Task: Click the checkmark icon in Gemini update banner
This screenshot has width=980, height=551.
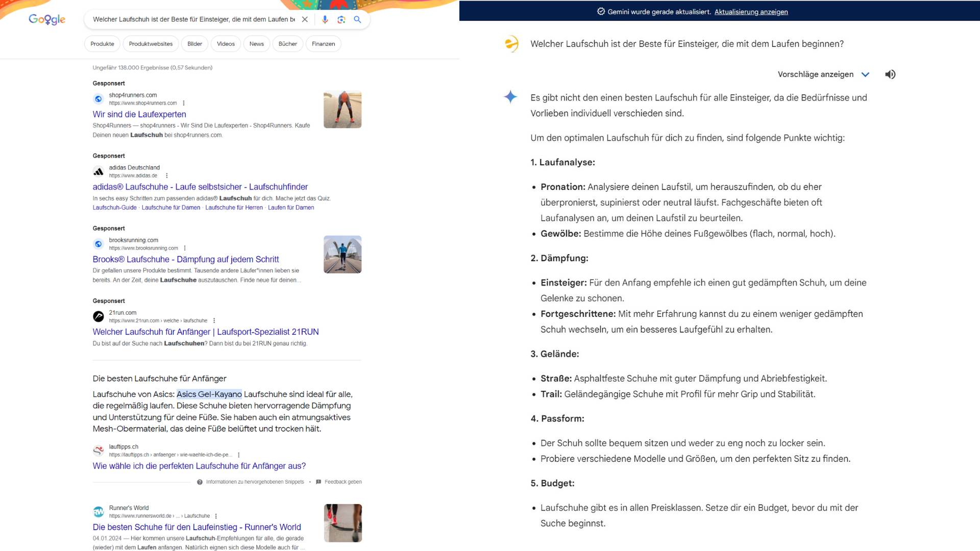Action: point(601,11)
